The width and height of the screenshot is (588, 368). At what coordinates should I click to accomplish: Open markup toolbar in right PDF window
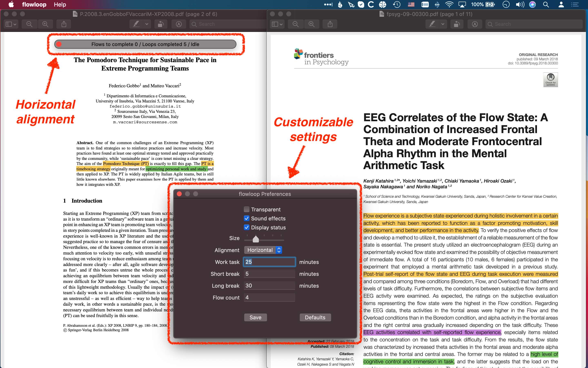click(x=475, y=24)
